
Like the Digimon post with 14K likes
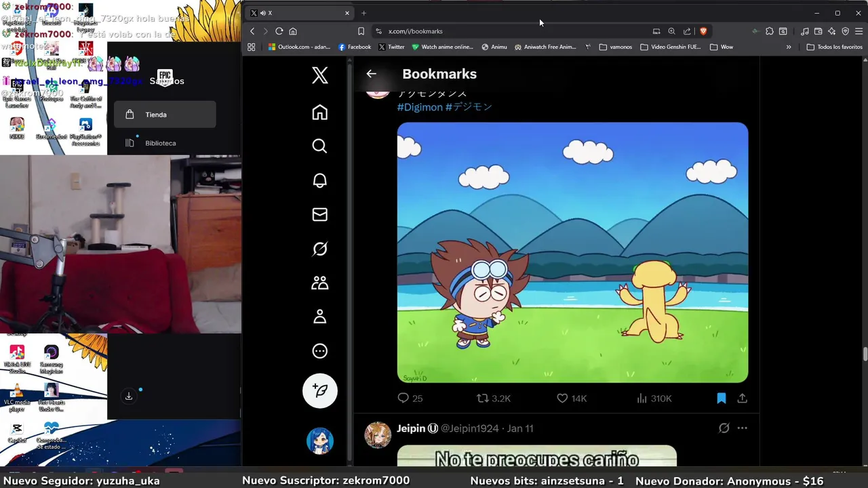pyautogui.click(x=572, y=399)
